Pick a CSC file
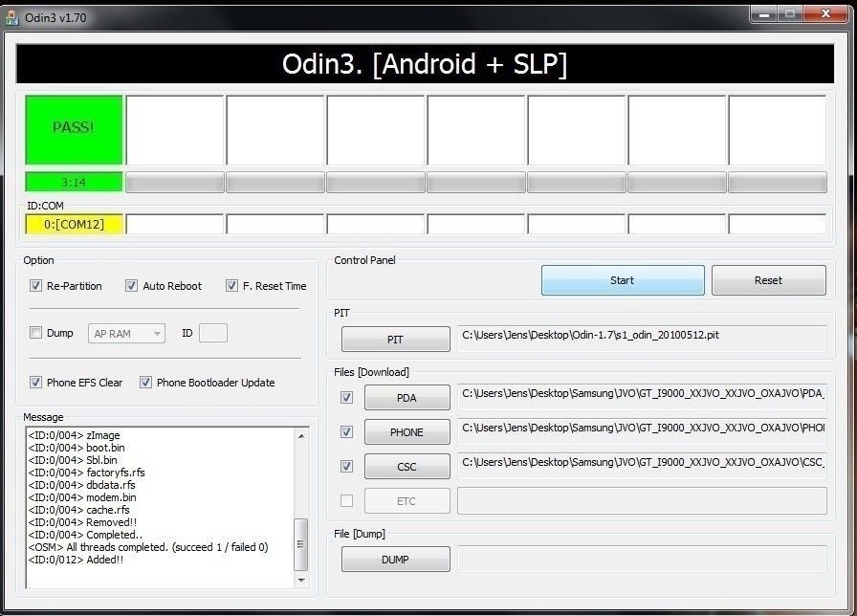The height and width of the screenshot is (616, 857). pos(407,466)
